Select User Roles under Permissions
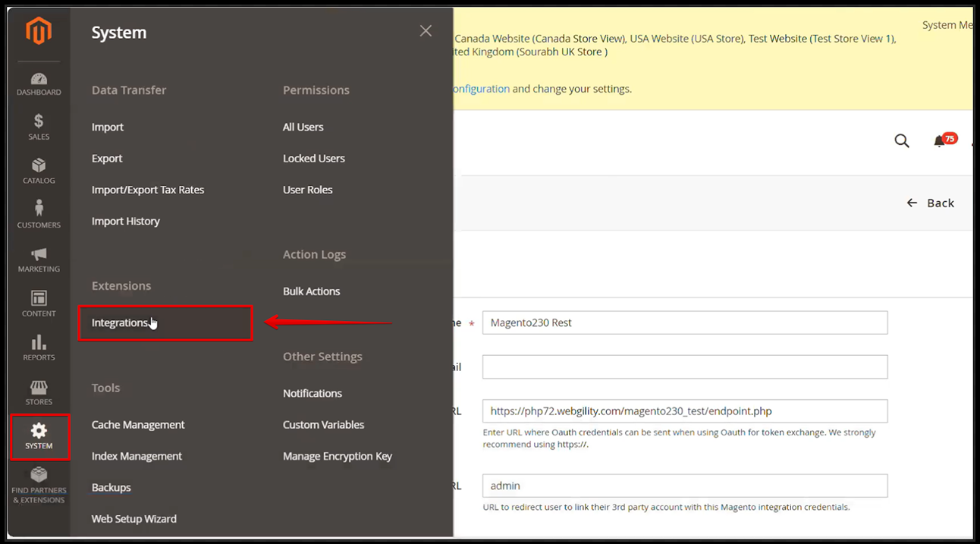Screen dimensions: 980x544 point(307,190)
